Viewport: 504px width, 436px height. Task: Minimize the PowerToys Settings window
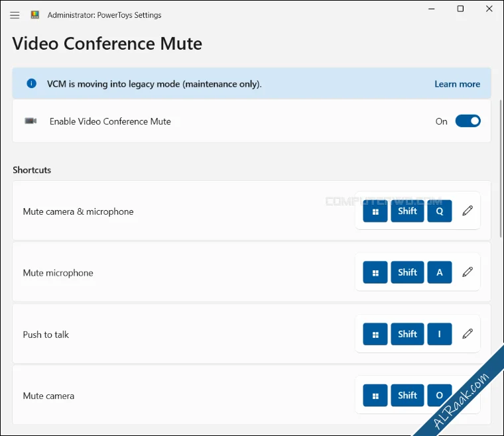[x=431, y=9]
